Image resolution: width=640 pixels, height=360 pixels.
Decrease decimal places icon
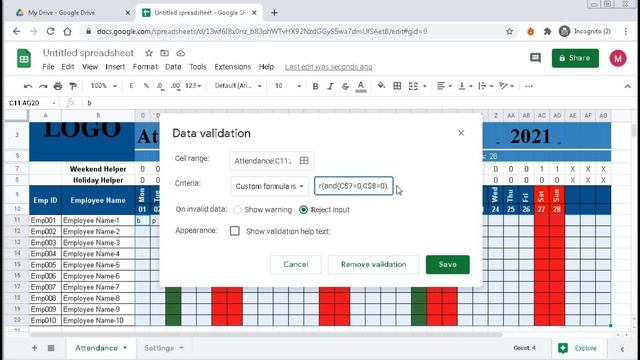point(160,86)
